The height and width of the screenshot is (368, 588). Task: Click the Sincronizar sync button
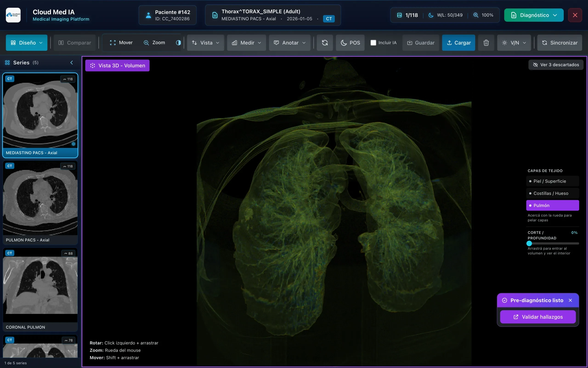pyautogui.click(x=560, y=43)
